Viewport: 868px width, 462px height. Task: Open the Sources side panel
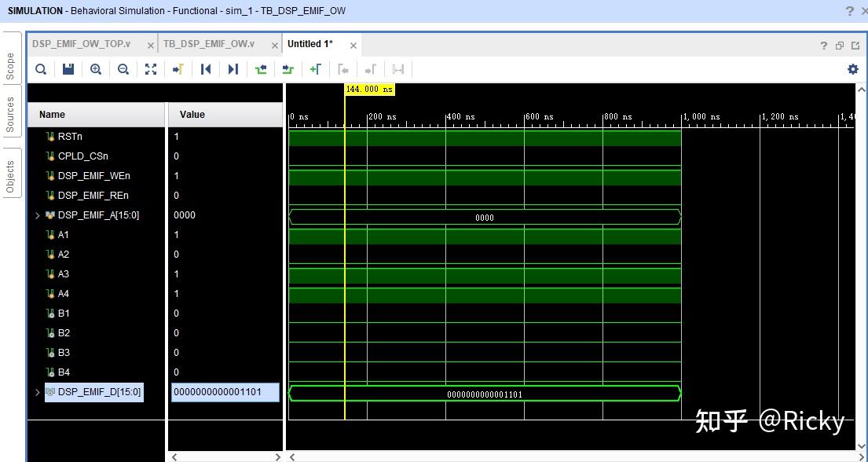click(x=10, y=108)
